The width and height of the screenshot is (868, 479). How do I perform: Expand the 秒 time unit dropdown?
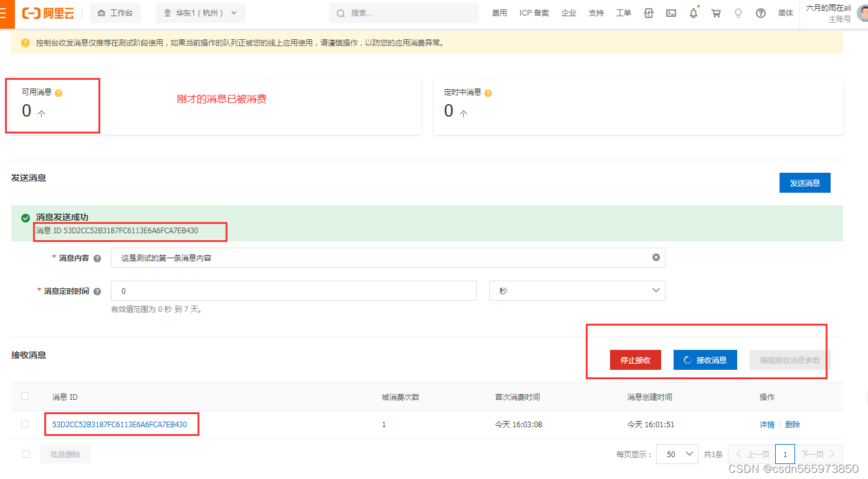pyautogui.click(x=578, y=291)
